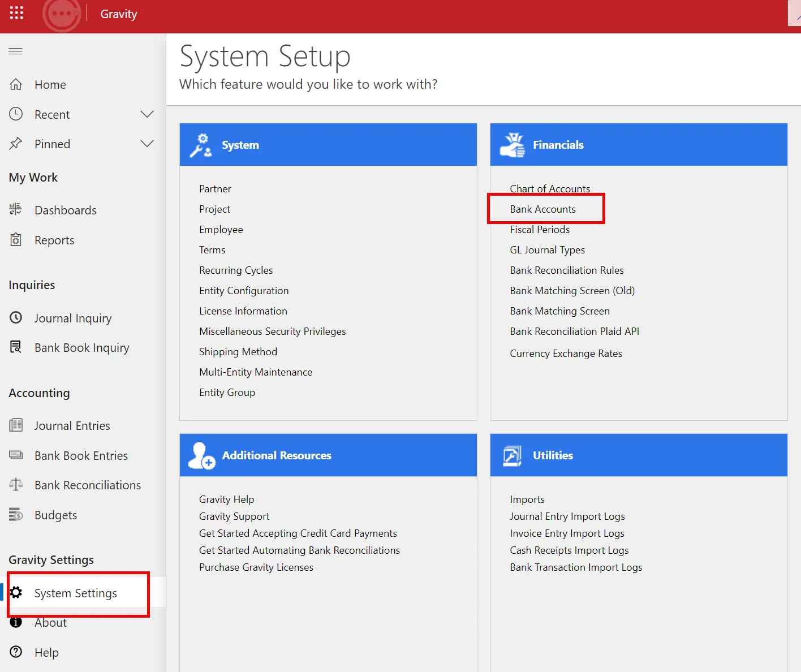
Task: Go to Home in sidebar
Action: (50, 85)
